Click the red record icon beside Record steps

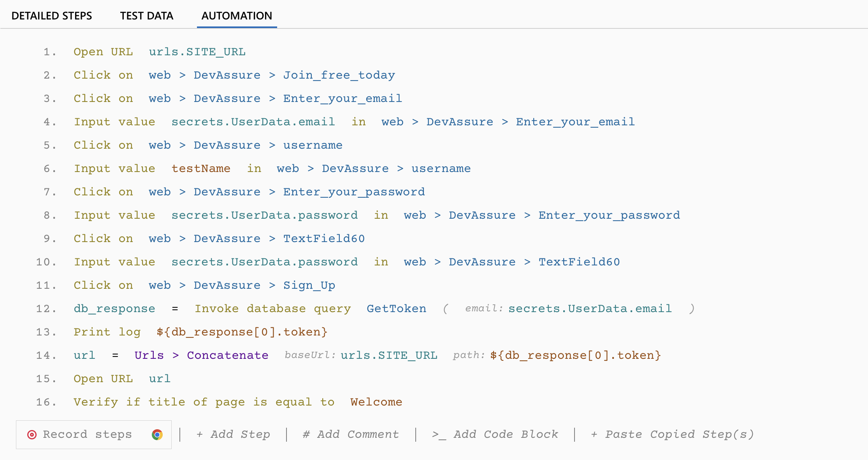pos(32,434)
